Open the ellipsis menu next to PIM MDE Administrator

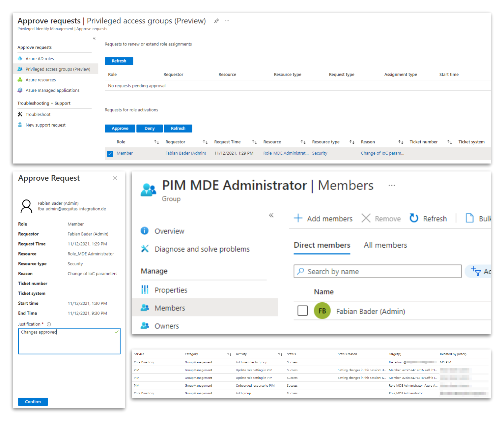coord(391,185)
